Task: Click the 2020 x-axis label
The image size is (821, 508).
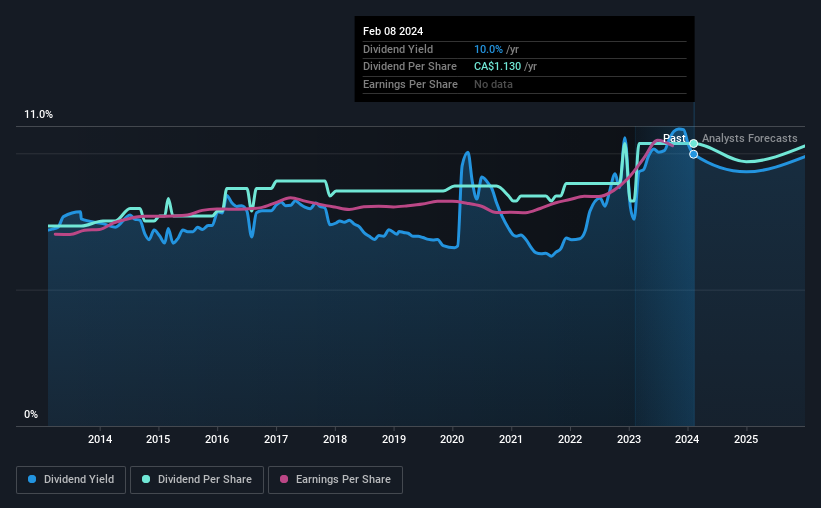Action: click(452, 439)
